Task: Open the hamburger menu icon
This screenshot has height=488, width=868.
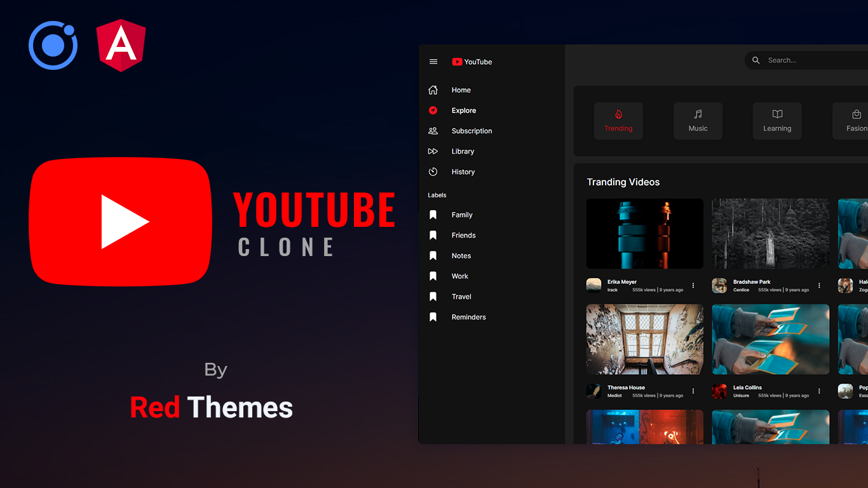Action: point(433,62)
